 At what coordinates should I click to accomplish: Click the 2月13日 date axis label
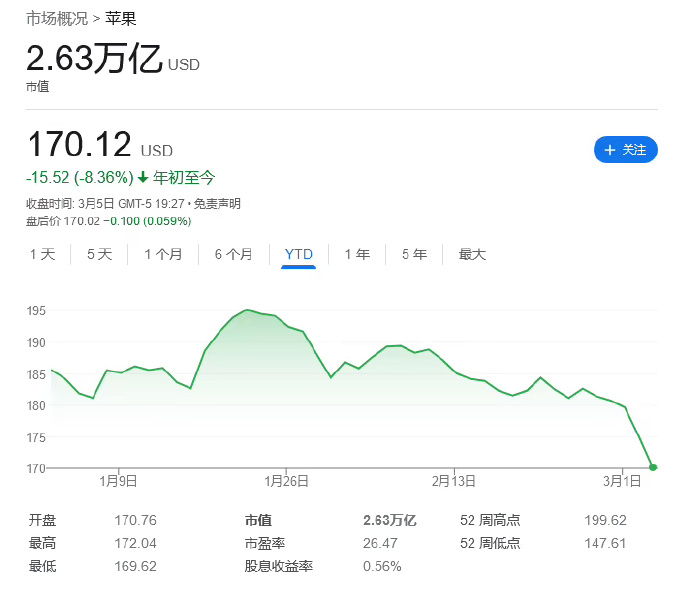click(454, 481)
